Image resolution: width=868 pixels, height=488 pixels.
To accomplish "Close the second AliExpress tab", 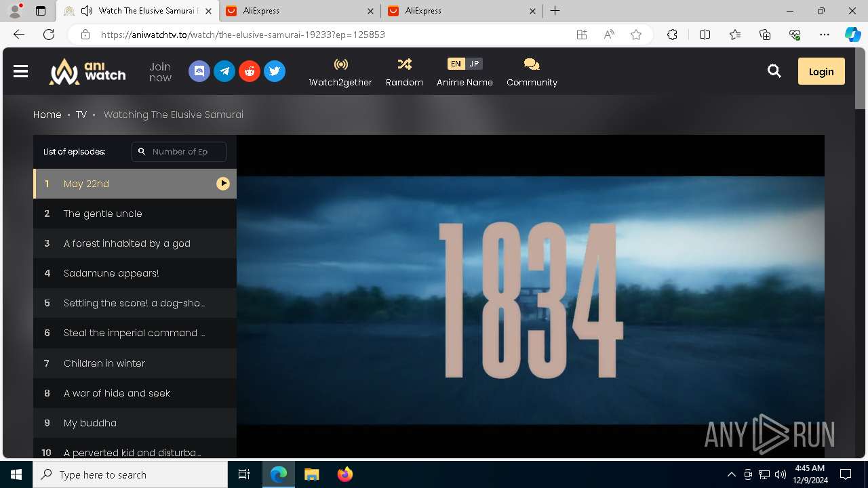I will coord(532,11).
